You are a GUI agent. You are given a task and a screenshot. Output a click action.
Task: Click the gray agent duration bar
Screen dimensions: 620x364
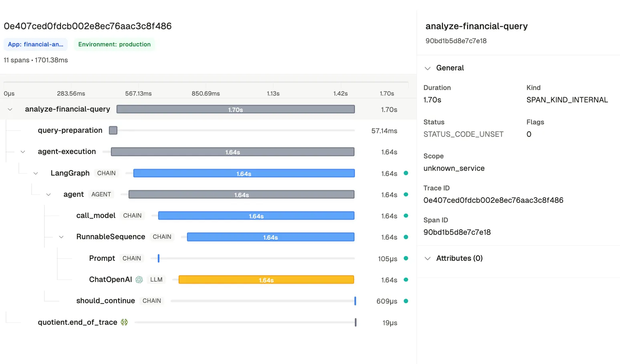coord(242,194)
